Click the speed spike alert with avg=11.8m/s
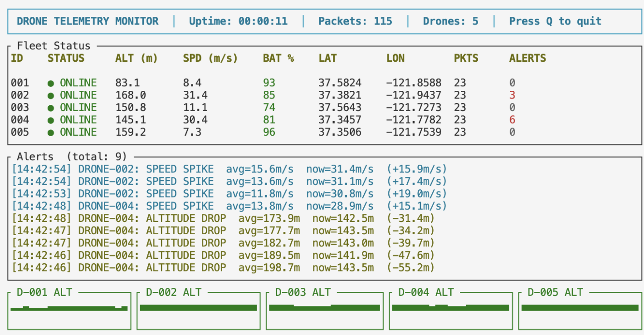The height and width of the screenshot is (335, 644). (229, 194)
